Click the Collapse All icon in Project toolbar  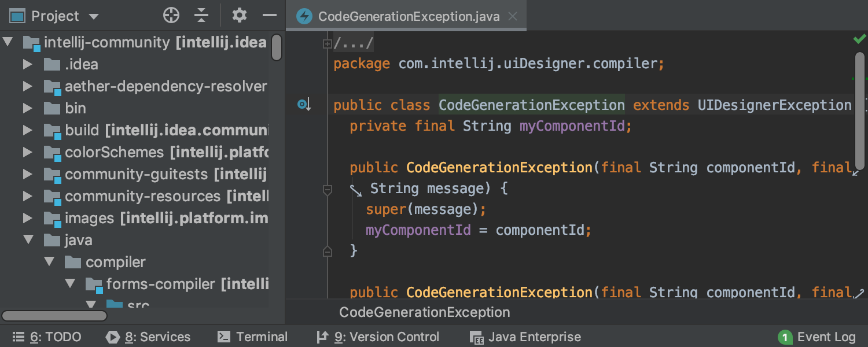tap(201, 16)
